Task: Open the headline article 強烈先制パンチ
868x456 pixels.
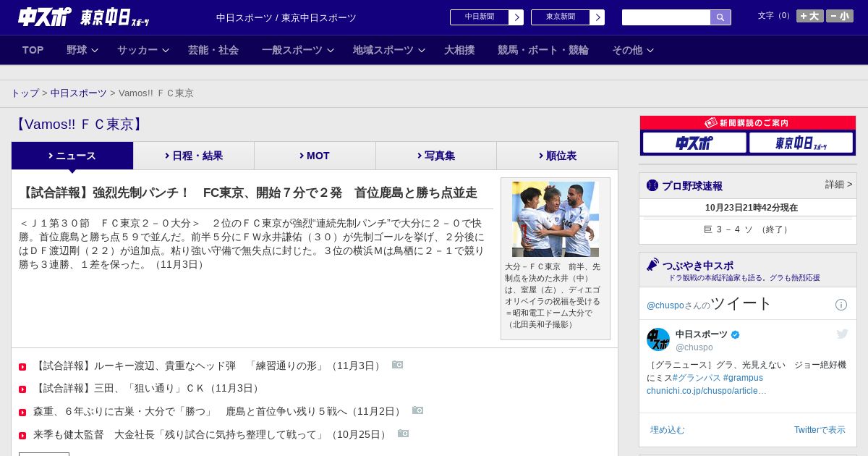Action: (x=248, y=193)
